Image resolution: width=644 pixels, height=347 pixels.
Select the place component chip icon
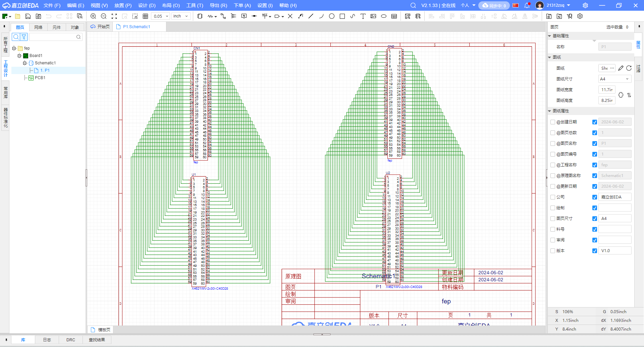200,16
